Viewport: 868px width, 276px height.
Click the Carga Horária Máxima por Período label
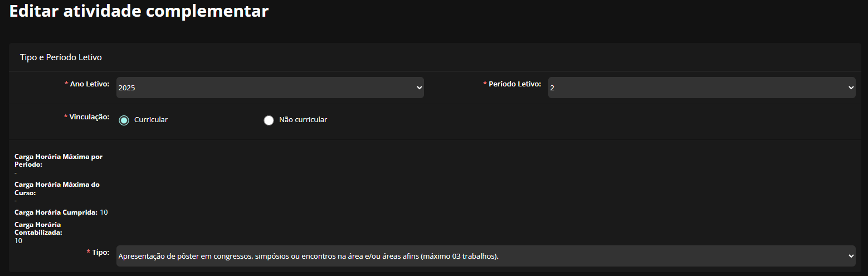[58, 161]
